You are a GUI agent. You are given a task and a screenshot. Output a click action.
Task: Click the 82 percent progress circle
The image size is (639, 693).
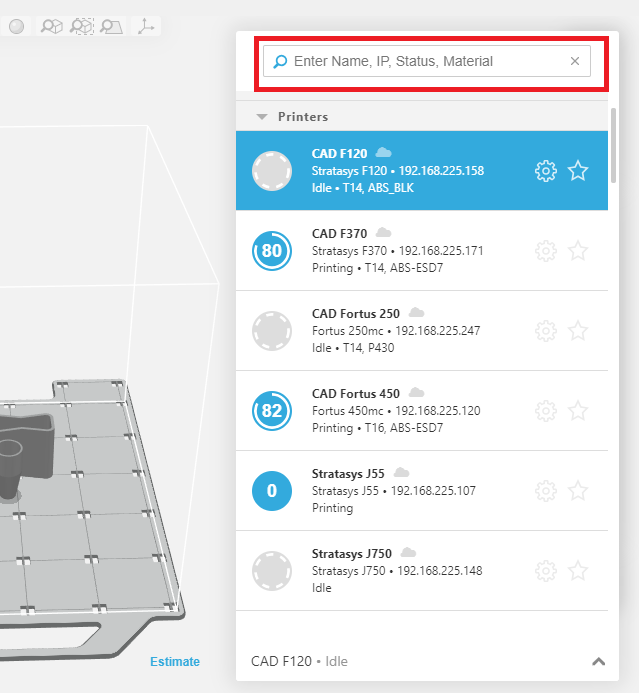pyautogui.click(x=272, y=411)
